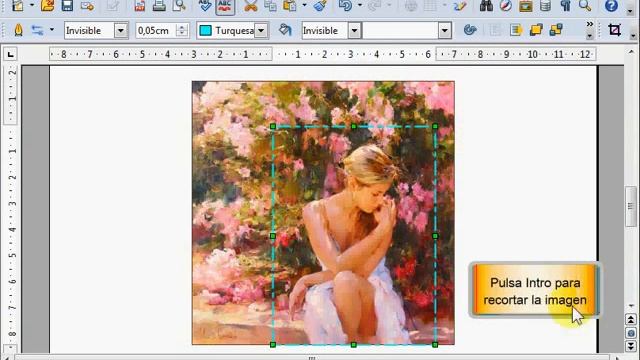Open Help question mark icon
Screen dimensions: 640x360
[x=611, y=5]
